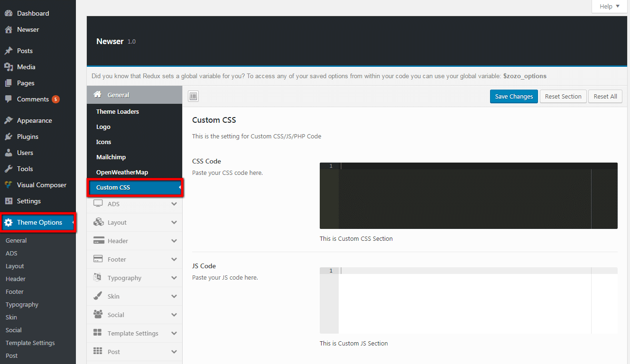Viewport: 630px width, 364px height.
Task: Open the OpenWeatherMap settings item
Action: coord(122,172)
